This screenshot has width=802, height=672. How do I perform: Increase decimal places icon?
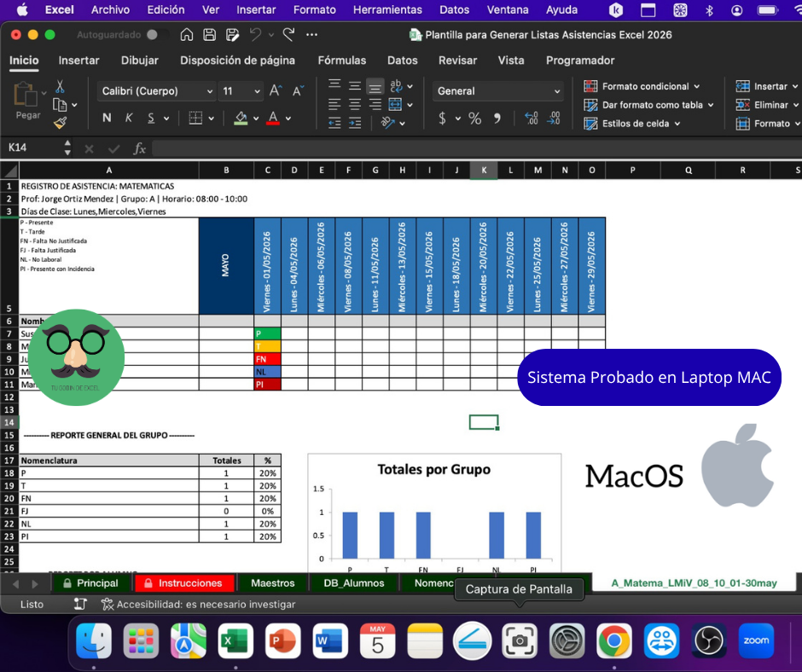tap(532, 119)
